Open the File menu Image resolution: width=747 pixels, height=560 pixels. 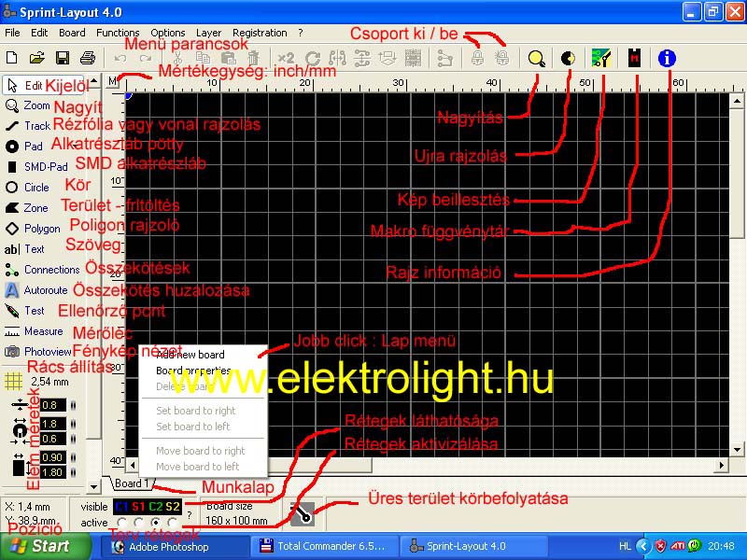point(12,33)
